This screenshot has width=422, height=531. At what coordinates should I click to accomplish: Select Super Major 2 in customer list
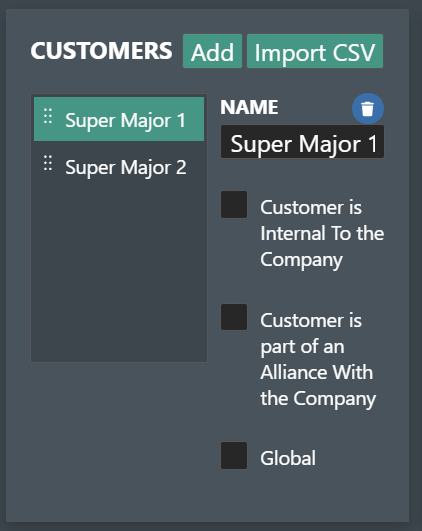(119, 167)
